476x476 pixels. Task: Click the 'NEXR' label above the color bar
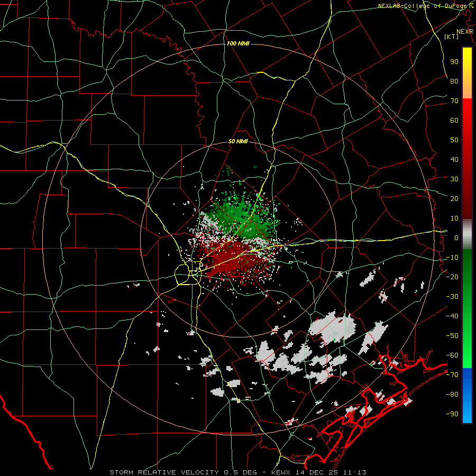pos(464,32)
